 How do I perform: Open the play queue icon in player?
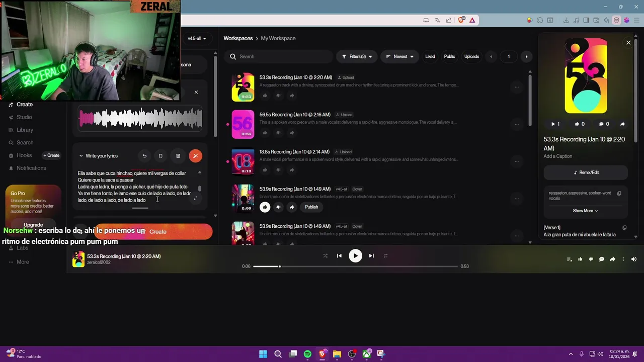(569, 259)
